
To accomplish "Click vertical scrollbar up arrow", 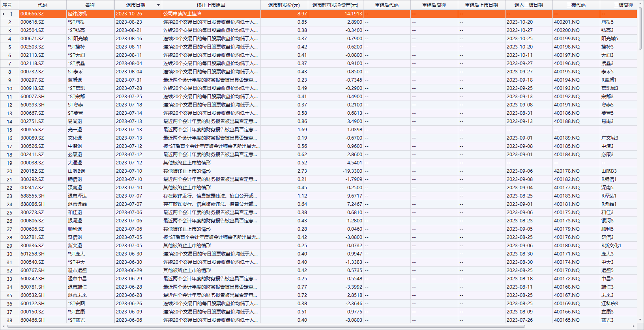I will (x=640, y=3).
